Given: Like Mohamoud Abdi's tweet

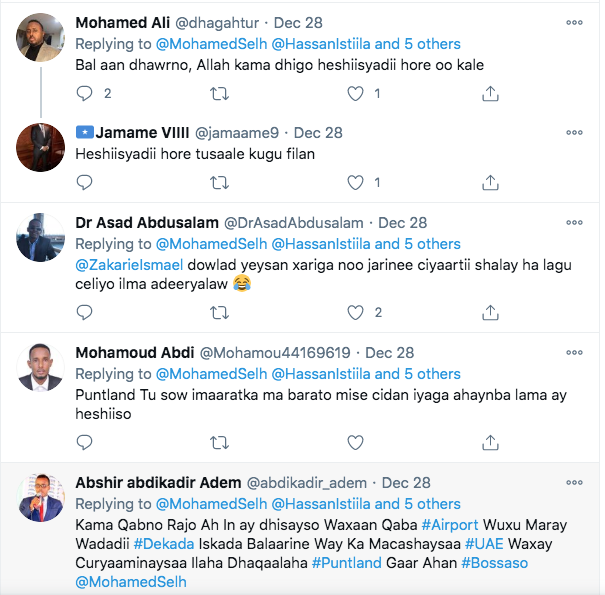Looking at the screenshot, I should tap(355, 443).
